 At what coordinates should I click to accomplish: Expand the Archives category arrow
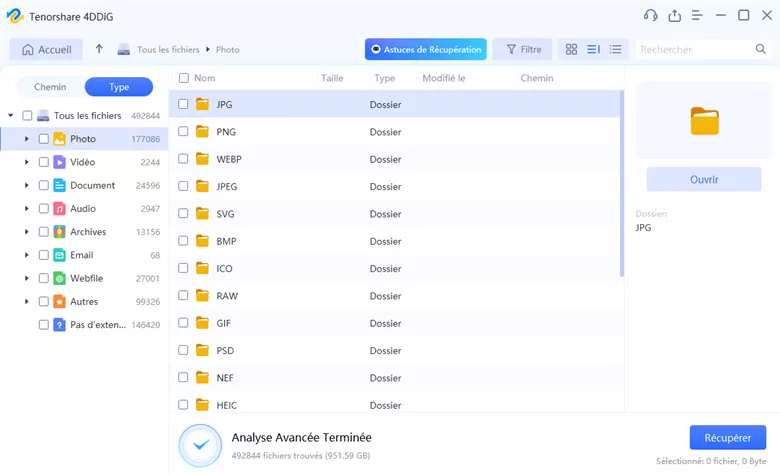pyautogui.click(x=27, y=232)
